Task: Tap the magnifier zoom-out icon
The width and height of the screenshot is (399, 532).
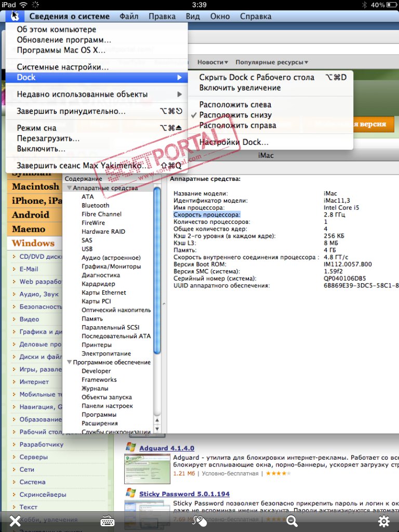Action: tap(292, 521)
